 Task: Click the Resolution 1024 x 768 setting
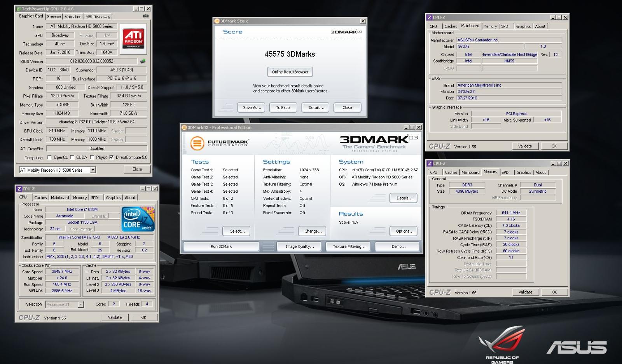pos(309,170)
